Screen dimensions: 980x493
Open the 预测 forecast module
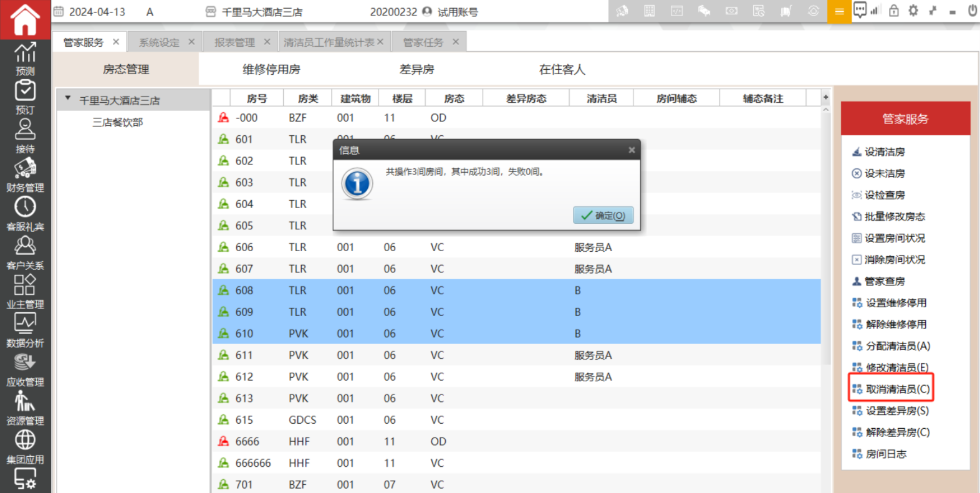tap(25, 59)
